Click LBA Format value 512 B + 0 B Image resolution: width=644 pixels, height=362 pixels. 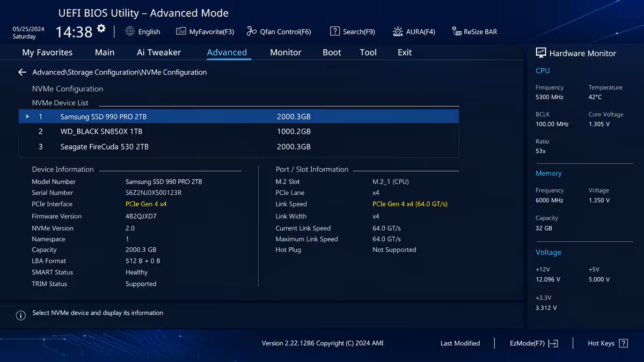[x=143, y=261]
